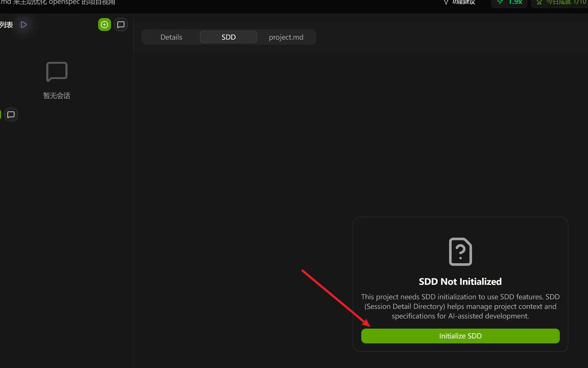Click the 列表 label in the sidebar header

pos(7,24)
